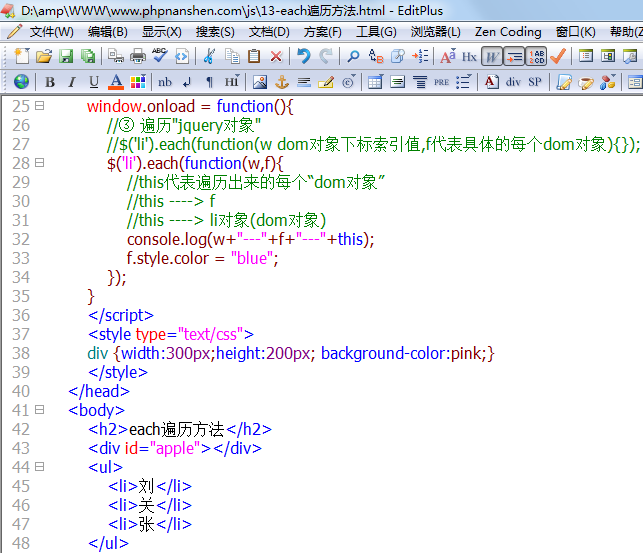The width and height of the screenshot is (643, 553).
Task: Place cursor in <h2>each遍历方法</h2> line
Action: pyautogui.click(x=180, y=429)
